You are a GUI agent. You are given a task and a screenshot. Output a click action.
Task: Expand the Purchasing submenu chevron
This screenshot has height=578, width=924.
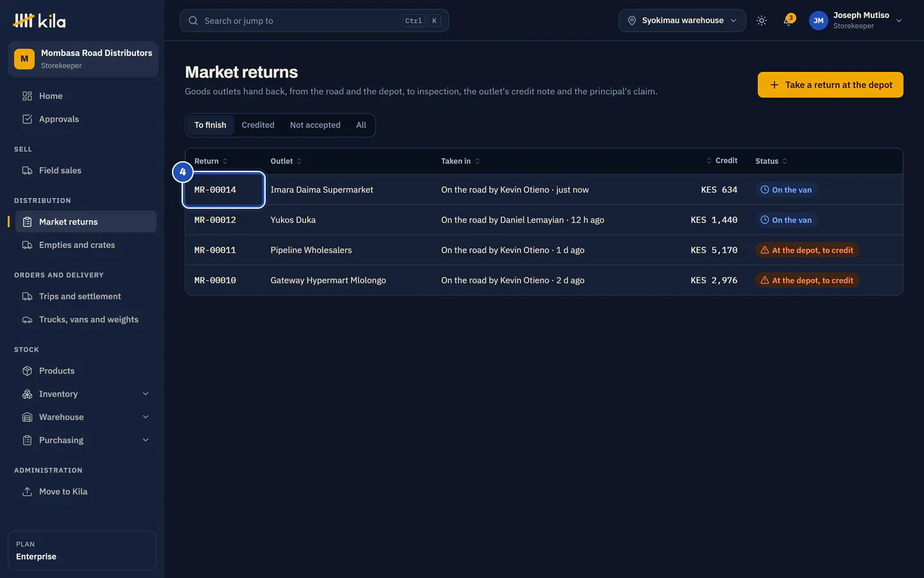(146, 440)
